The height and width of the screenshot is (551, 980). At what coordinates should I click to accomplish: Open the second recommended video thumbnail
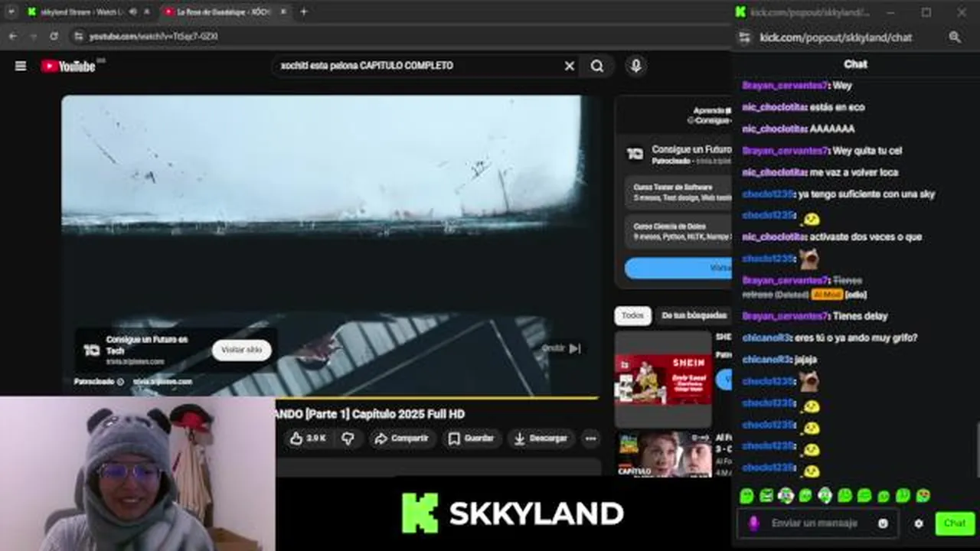(x=665, y=455)
